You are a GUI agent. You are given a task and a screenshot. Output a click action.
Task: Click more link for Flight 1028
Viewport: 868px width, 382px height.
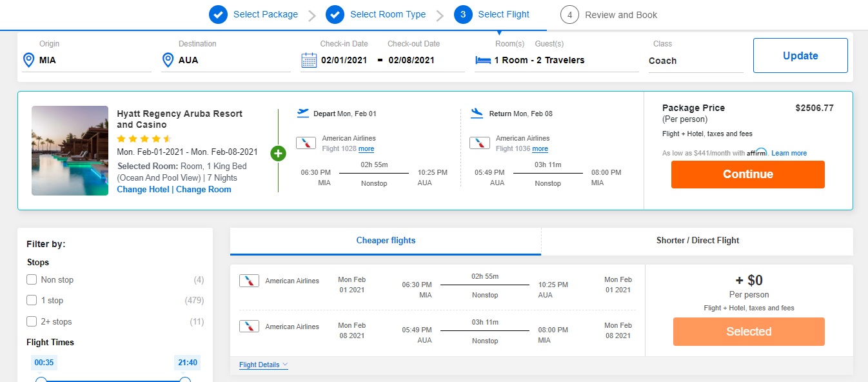(x=366, y=149)
